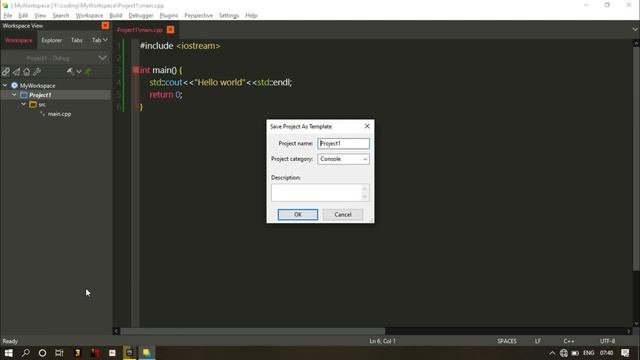
Task: Select the Project1\main.cpp editor tab
Action: (x=140, y=30)
